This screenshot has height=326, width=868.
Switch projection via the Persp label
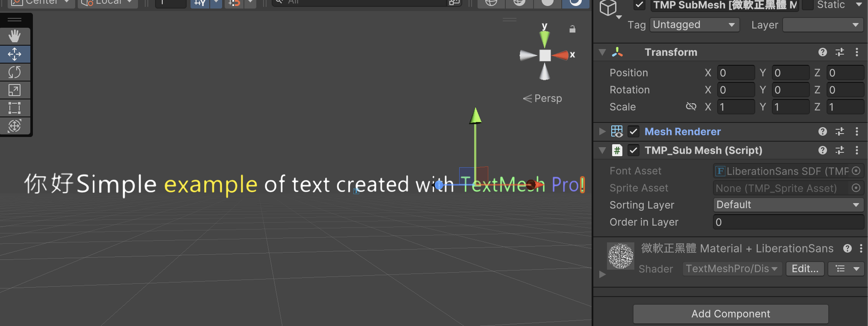542,99
